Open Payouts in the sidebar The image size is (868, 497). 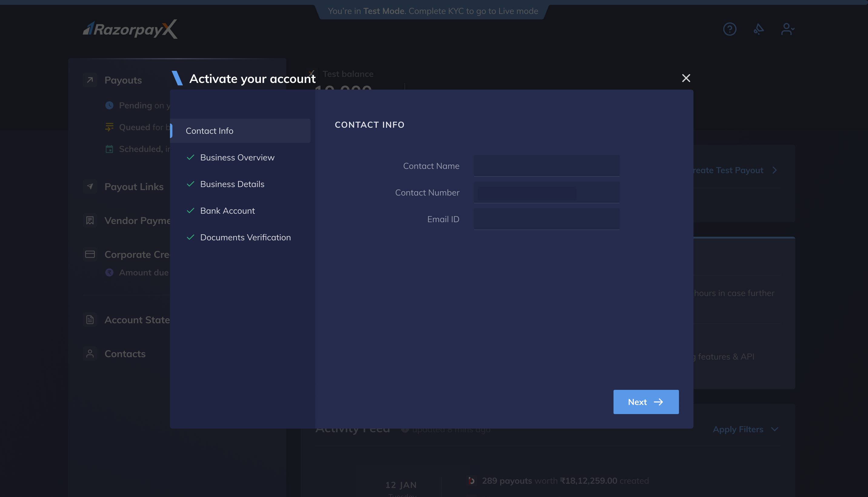click(123, 80)
